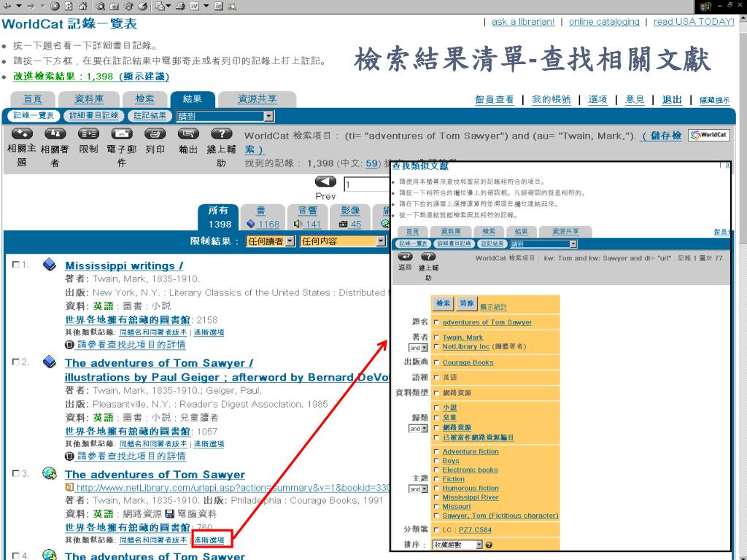This screenshot has width=747, height=560.
Task: Open the 限制 limit icon
Action: (88, 134)
